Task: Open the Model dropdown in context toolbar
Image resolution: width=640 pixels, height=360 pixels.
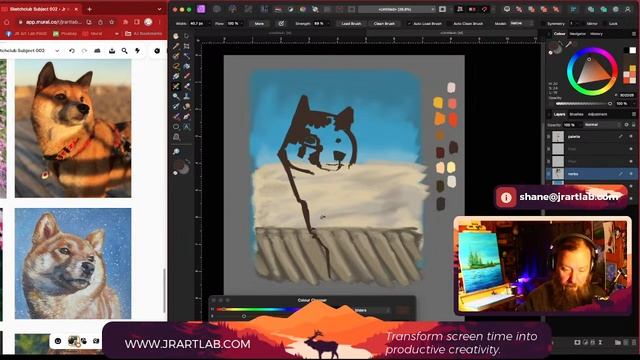Action: 521,24
